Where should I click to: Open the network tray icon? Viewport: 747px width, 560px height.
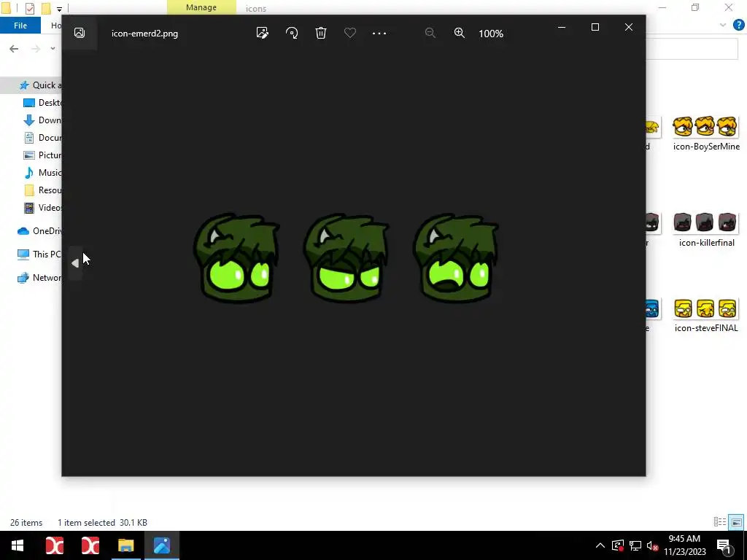635,545
